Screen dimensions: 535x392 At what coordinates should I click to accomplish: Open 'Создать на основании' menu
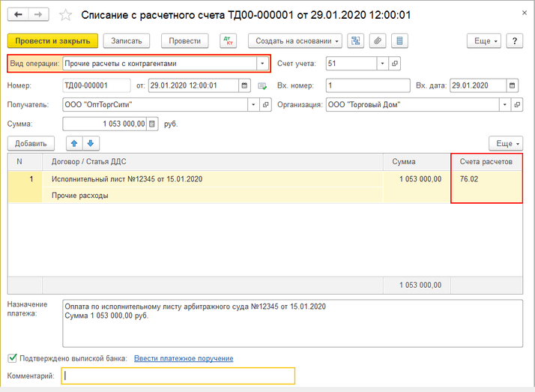[295, 40]
